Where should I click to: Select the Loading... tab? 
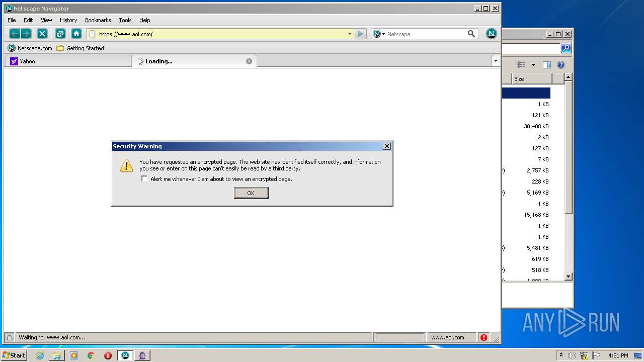194,61
